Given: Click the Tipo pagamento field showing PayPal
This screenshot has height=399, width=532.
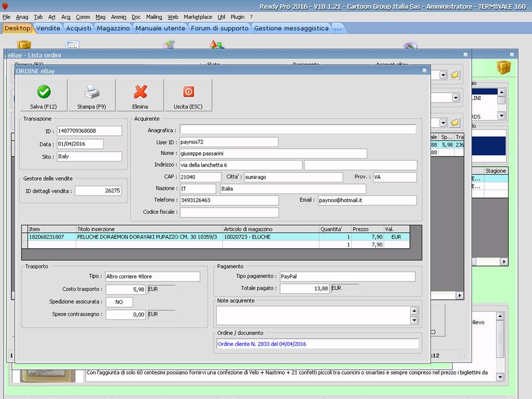Looking at the screenshot, I should [347, 277].
